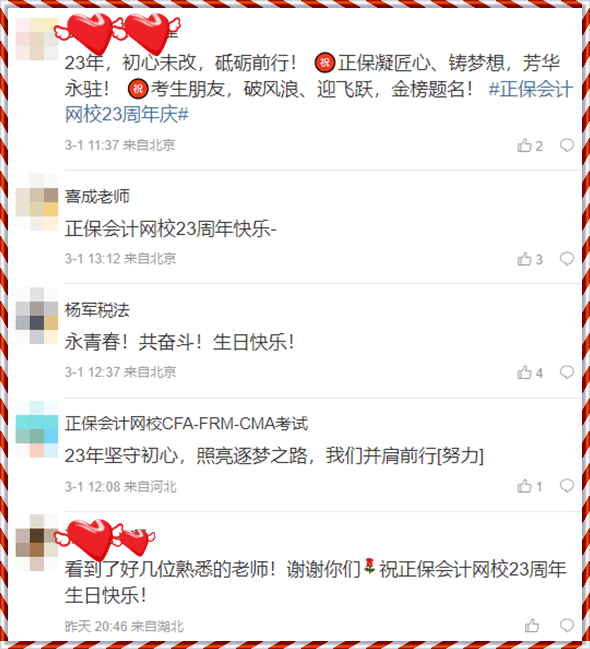Like 喜成老师's comment
This screenshot has height=649, width=590.
coord(529,259)
